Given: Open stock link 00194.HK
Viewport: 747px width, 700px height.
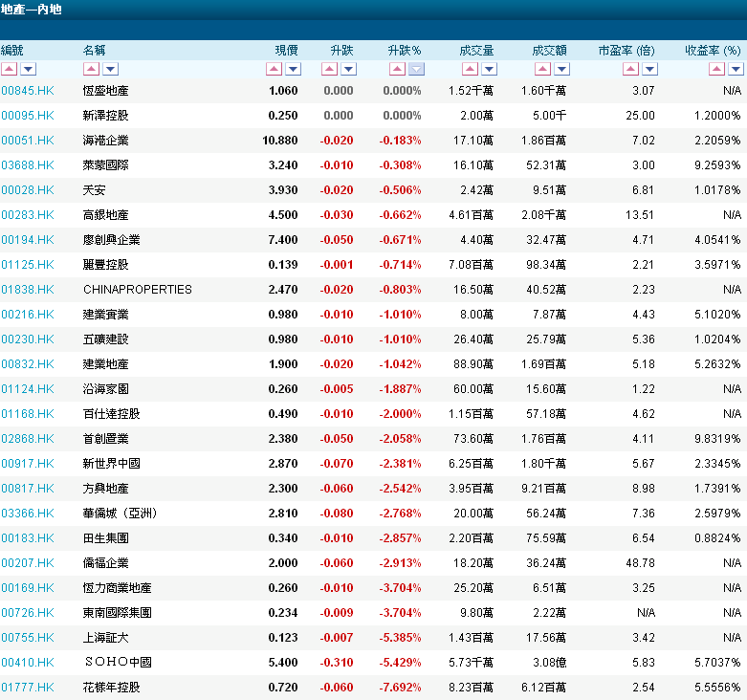Looking at the screenshot, I should tap(28, 239).
